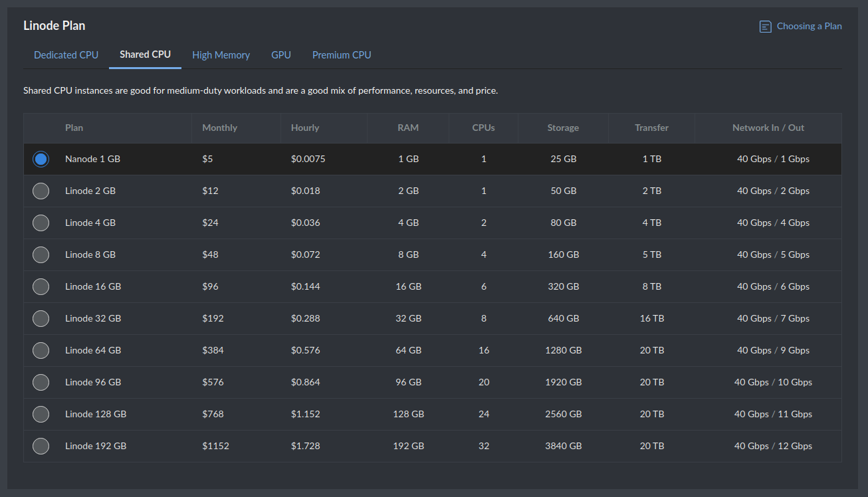Click the Linode Plan heading
The height and width of the screenshot is (497, 868).
coord(54,26)
